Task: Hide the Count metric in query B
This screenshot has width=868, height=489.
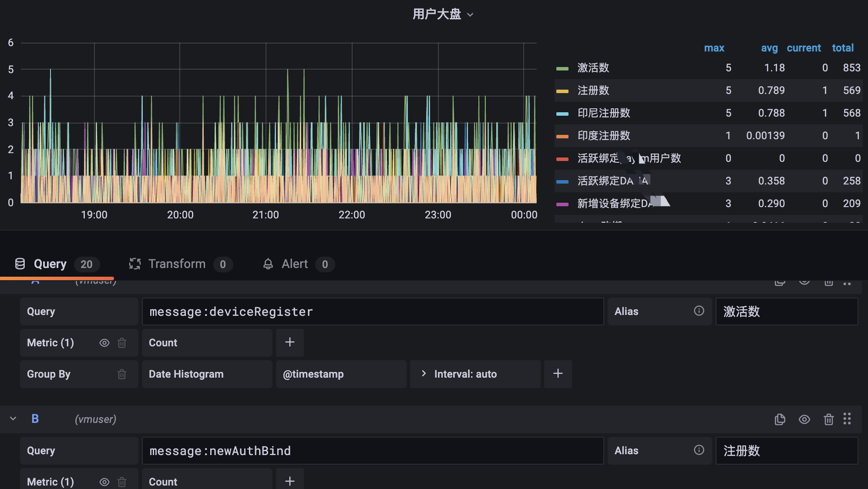Action: (x=104, y=482)
